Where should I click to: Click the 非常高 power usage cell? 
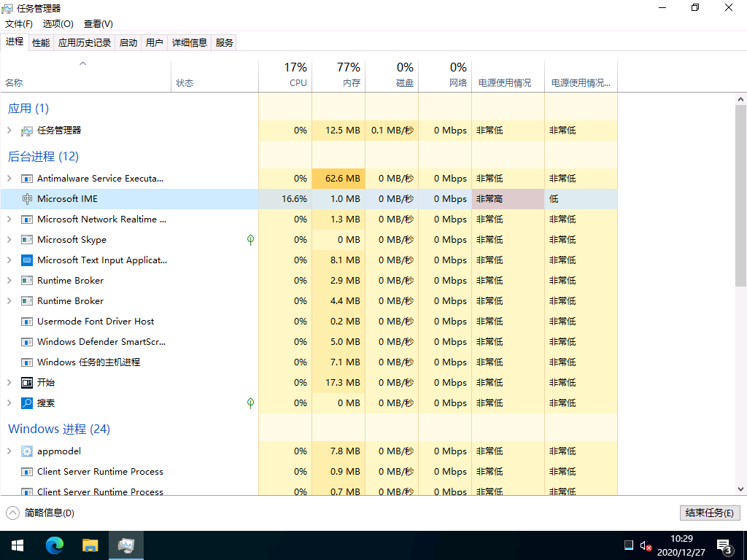pos(508,199)
